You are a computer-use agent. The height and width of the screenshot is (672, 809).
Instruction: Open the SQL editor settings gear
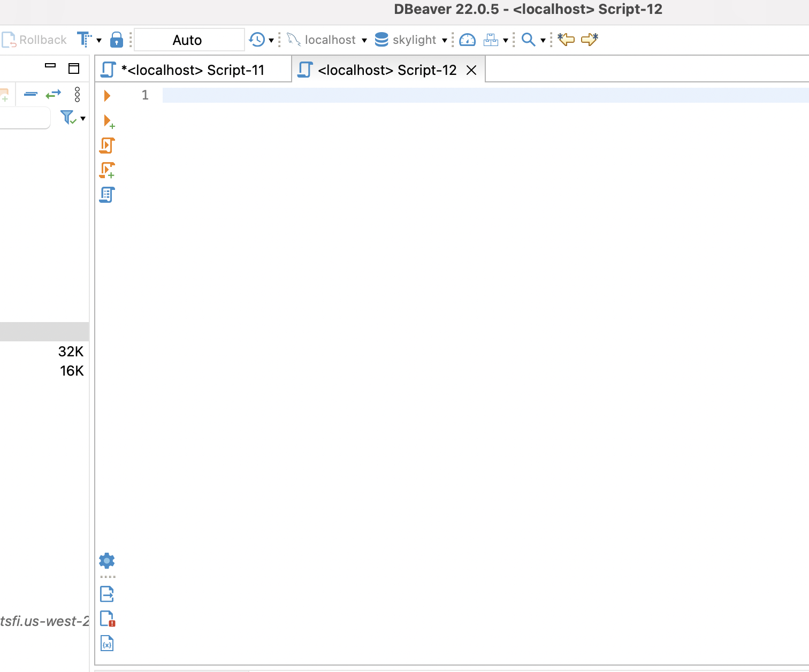107,561
